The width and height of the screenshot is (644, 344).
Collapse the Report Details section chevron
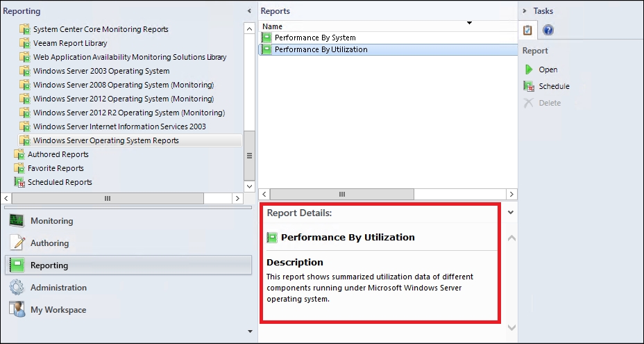[511, 213]
